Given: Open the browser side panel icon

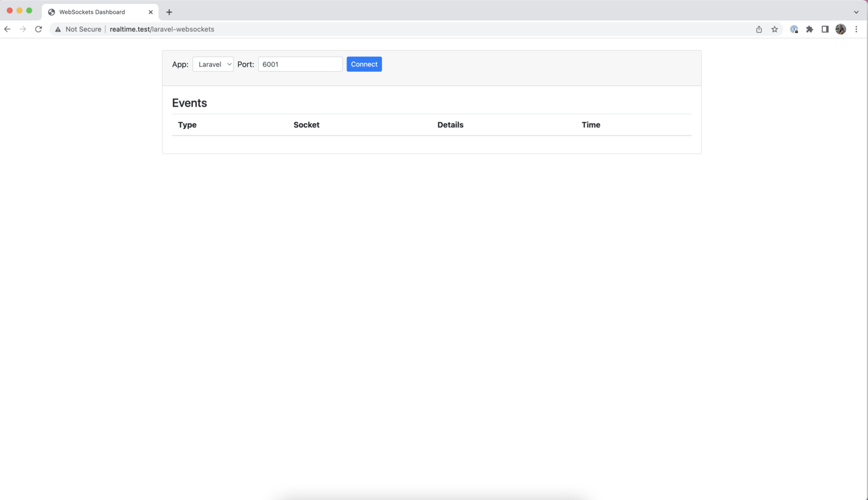Looking at the screenshot, I should click(x=825, y=29).
